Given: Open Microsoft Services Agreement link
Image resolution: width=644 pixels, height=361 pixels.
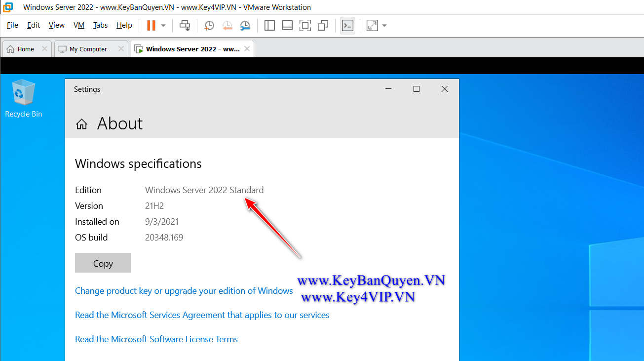Looking at the screenshot, I should [x=202, y=315].
